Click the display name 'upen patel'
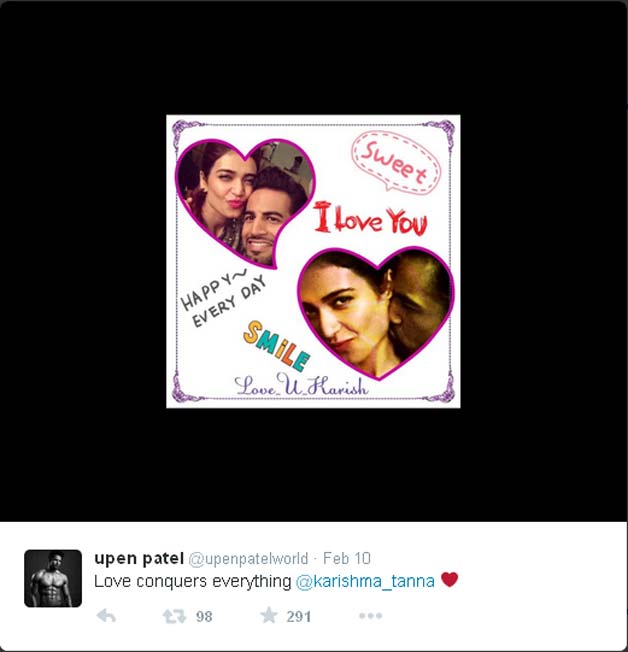Image resolution: width=628 pixels, height=652 pixels. [x=139, y=558]
